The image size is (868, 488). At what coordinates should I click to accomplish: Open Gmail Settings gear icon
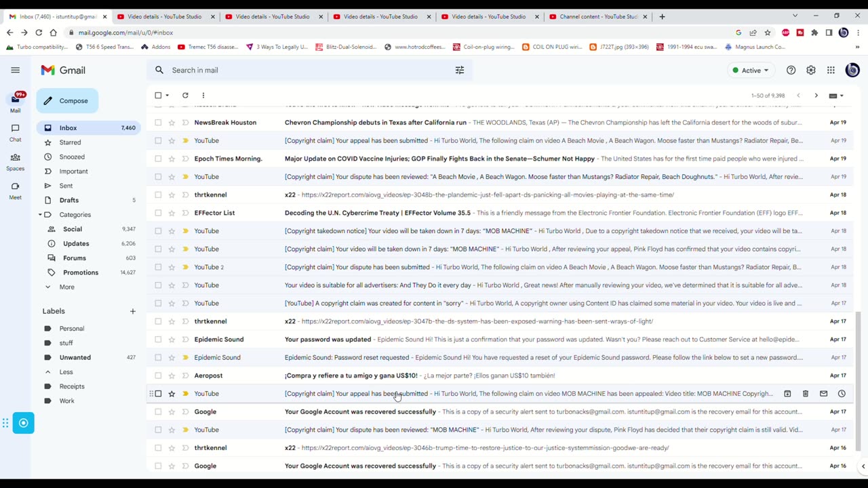811,70
